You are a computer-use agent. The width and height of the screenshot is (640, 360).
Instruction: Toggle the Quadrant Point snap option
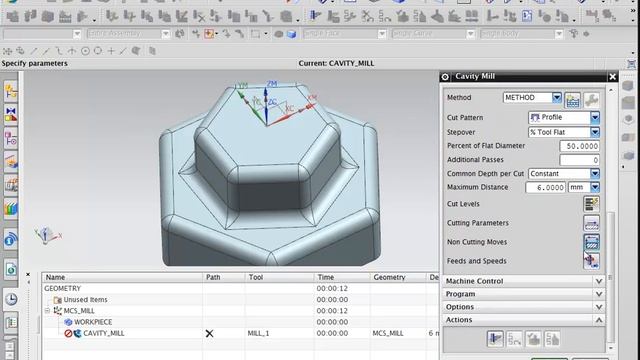(x=98, y=51)
